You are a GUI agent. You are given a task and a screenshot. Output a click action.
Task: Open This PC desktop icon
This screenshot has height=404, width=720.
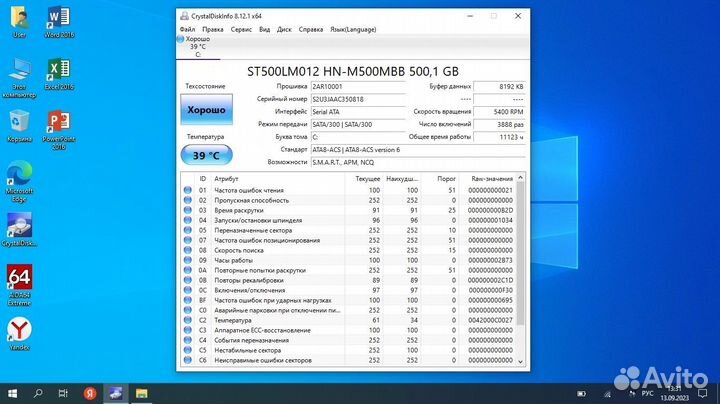19,78
